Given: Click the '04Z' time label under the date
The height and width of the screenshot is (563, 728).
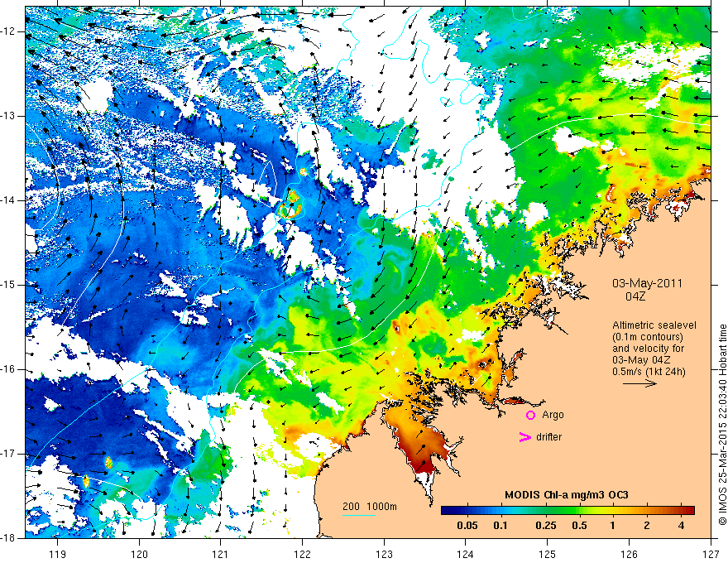Looking at the screenshot, I should point(635,296).
